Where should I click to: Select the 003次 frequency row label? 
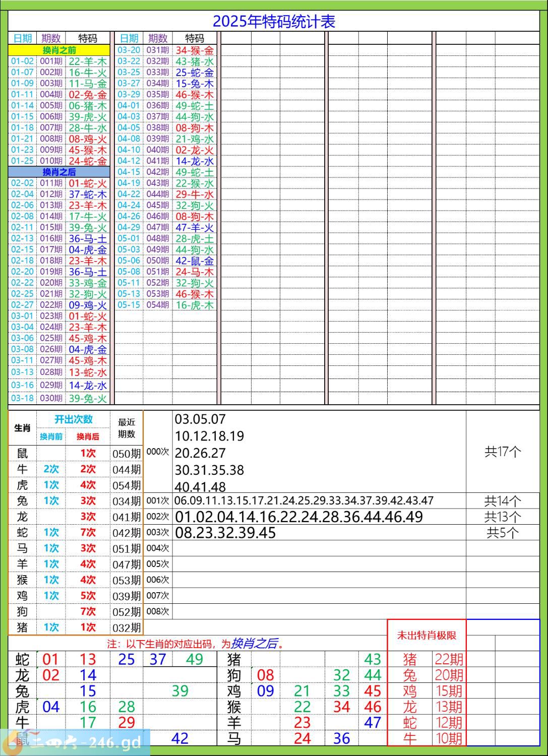click(157, 533)
